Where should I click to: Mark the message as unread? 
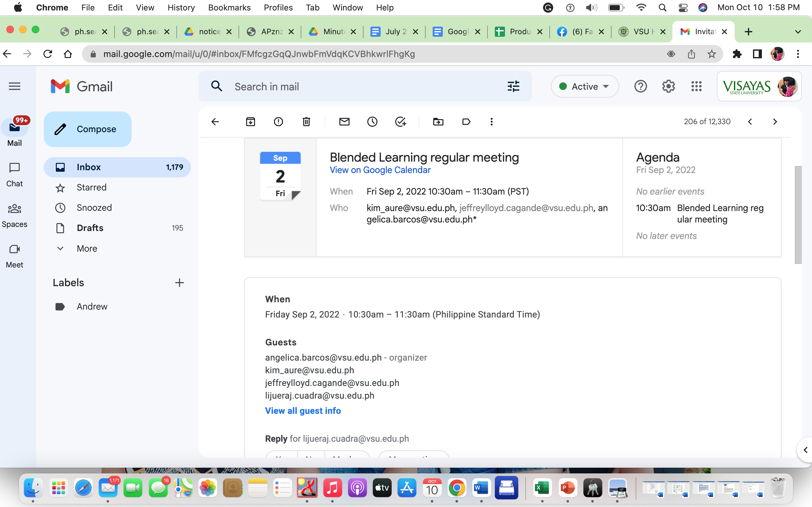[344, 122]
